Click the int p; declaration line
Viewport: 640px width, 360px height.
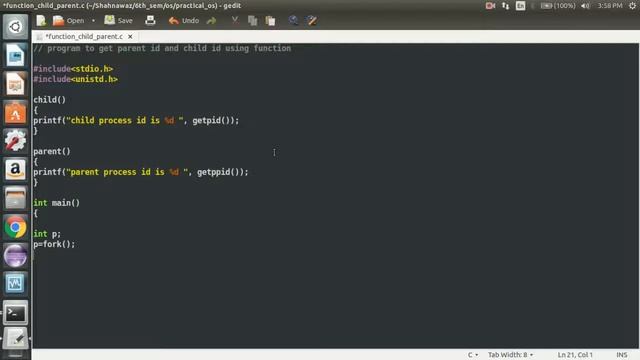[x=47, y=234]
